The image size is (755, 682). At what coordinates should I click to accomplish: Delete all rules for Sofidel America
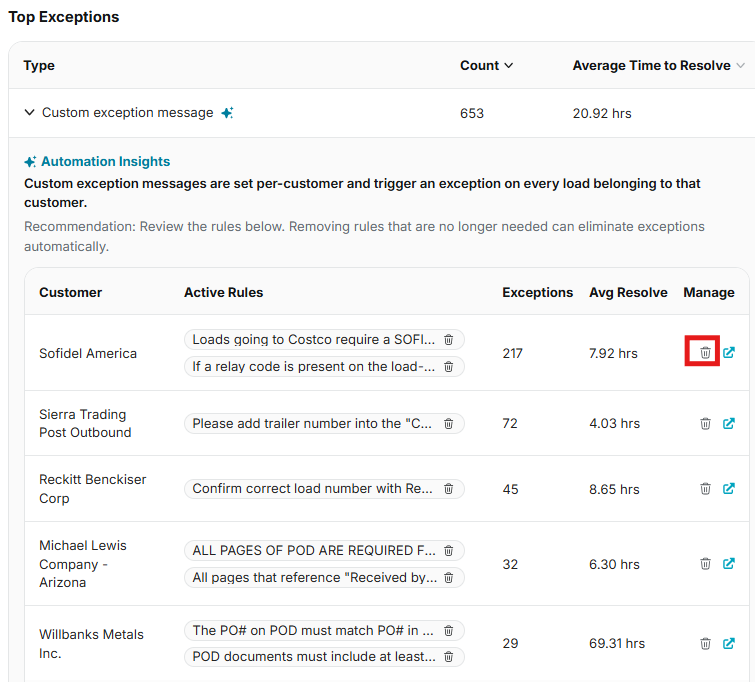[x=705, y=353]
